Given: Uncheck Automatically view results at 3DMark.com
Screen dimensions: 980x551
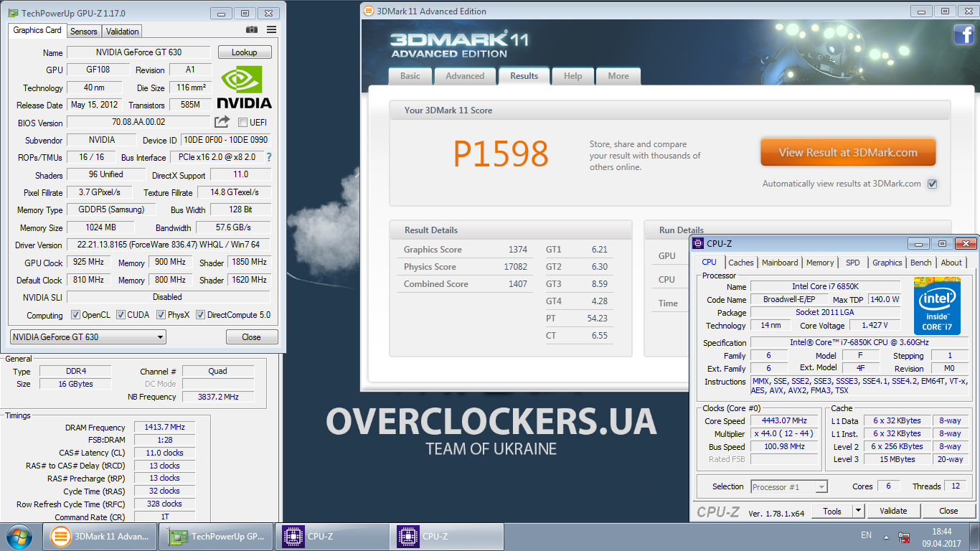Looking at the screenshot, I should (932, 184).
